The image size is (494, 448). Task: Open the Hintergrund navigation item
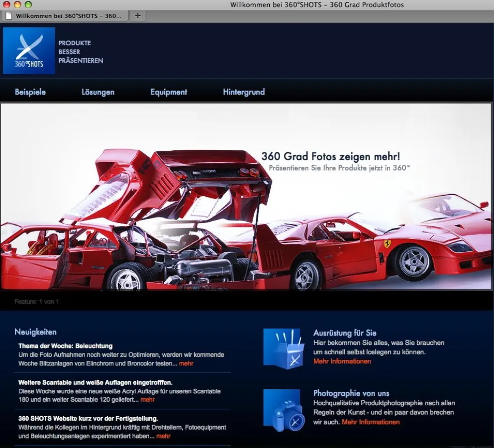pos(244,92)
